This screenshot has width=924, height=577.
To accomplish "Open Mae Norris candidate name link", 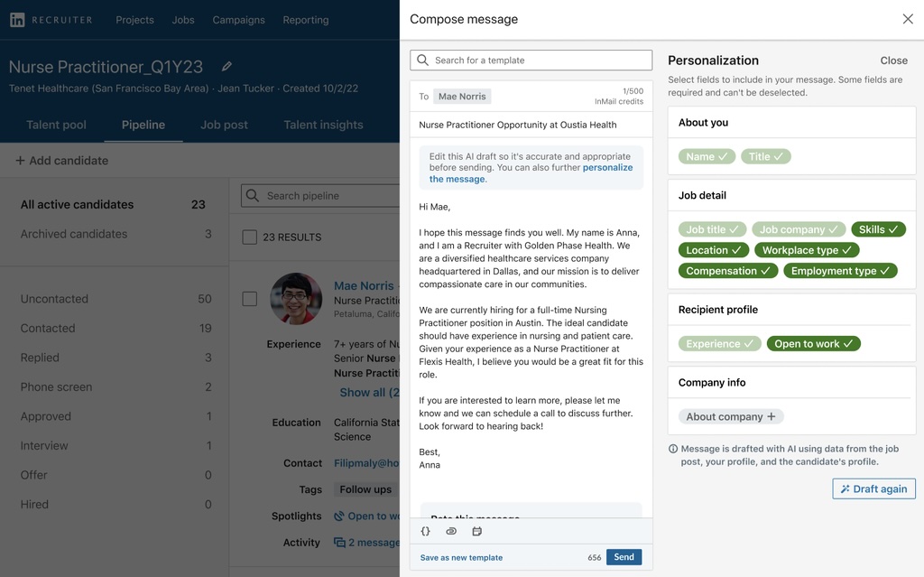I will tap(364, 285).
